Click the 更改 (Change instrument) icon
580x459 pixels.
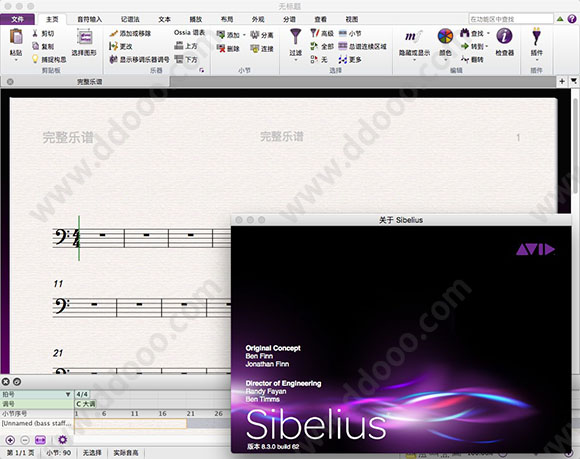113,46
